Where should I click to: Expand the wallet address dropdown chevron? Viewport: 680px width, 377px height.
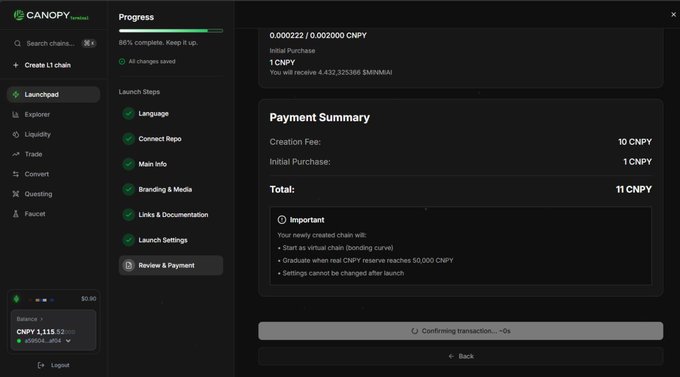68,341
